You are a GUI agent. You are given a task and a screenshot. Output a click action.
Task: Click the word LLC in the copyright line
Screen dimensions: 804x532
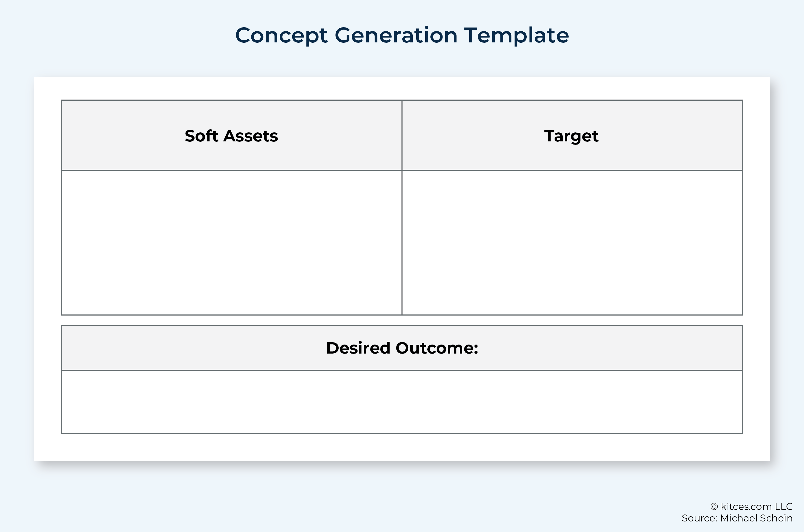[x=784, y=507]
